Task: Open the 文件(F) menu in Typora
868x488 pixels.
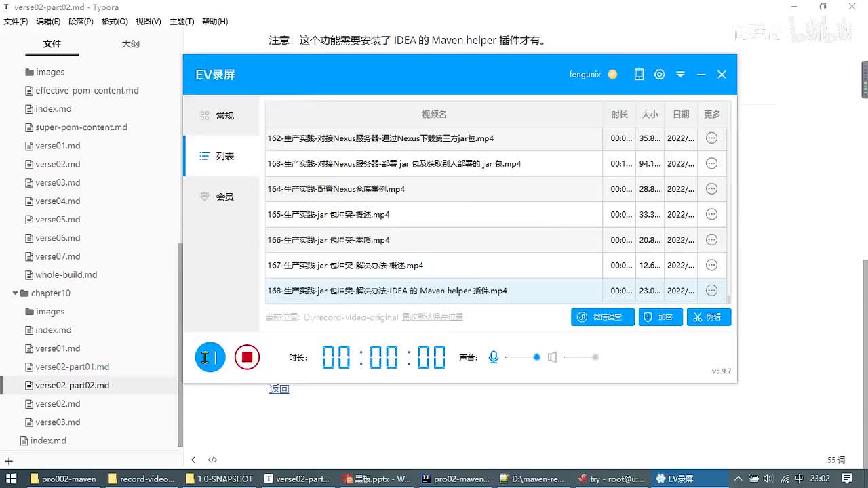Action: click(x=16, y=22)
